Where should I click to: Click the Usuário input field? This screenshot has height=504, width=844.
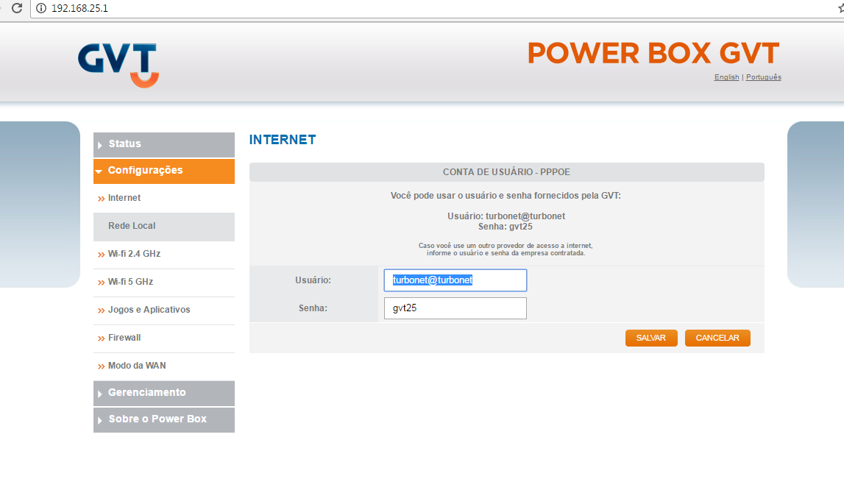(x=455, y=280)
